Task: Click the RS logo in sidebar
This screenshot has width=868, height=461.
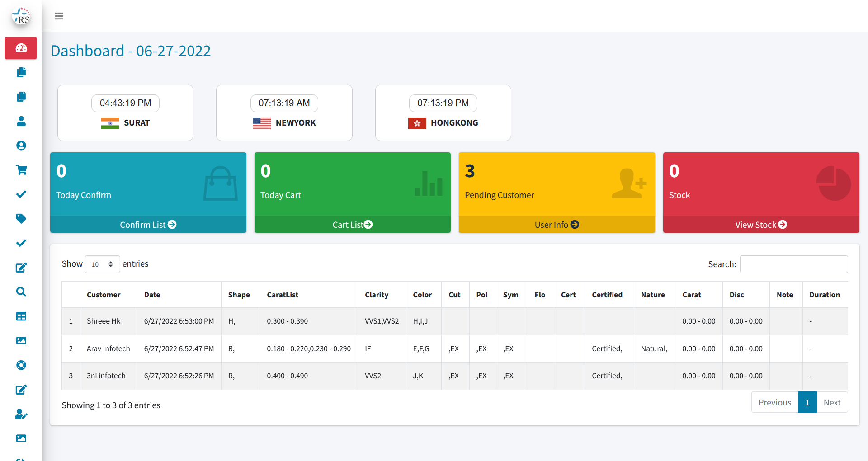Action: point(21,16)
